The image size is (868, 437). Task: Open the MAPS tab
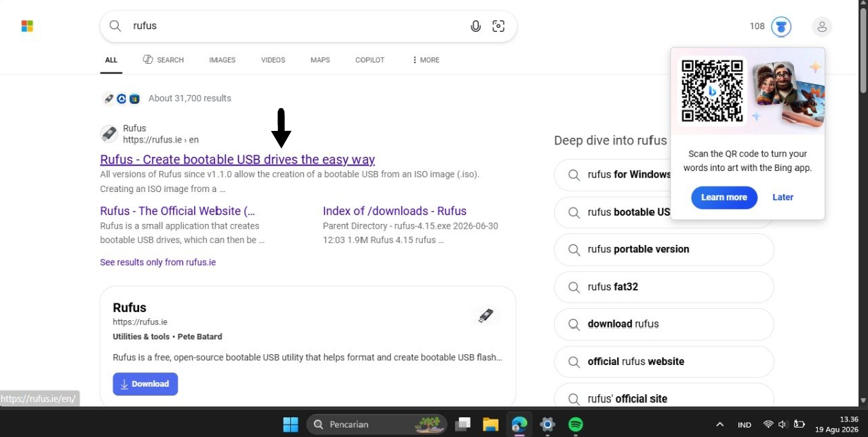[x=320, y=60]
